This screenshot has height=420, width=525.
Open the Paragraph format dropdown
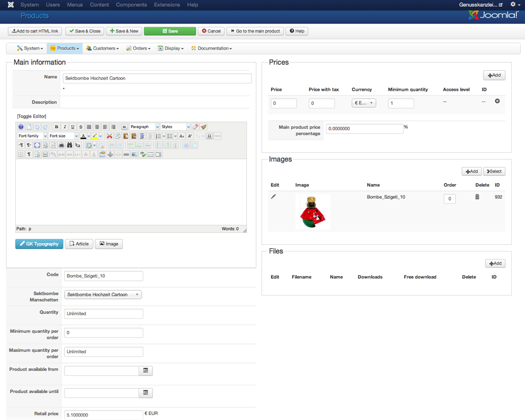coord(144,127)
